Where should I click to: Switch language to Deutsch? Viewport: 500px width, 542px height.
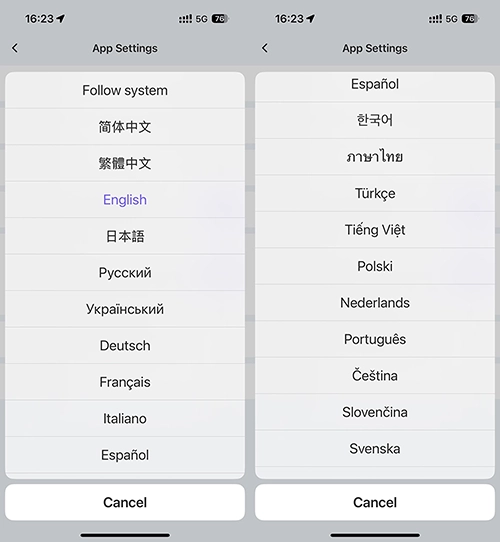coord(125,346)
